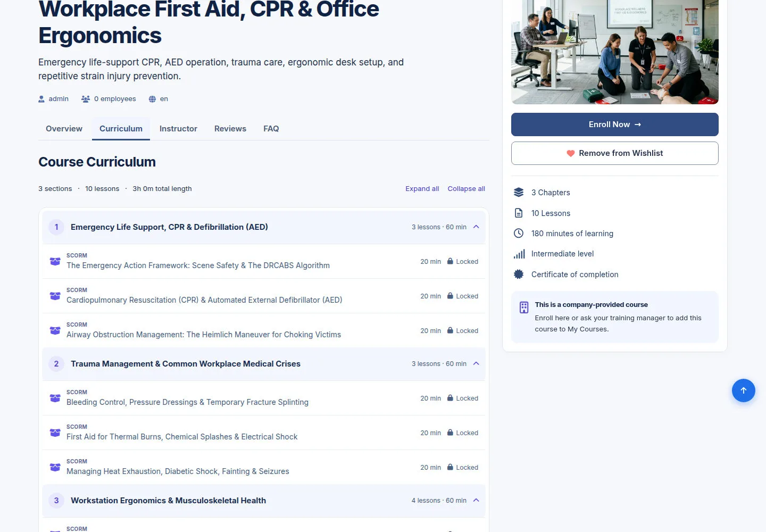Click the signal bars icon beside Intermediate level

[519, 254]
